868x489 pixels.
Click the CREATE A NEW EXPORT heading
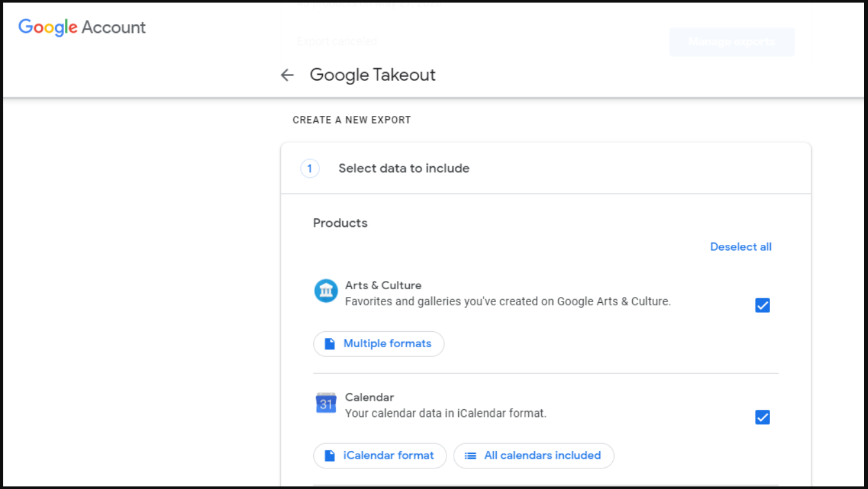pos(352,120)
